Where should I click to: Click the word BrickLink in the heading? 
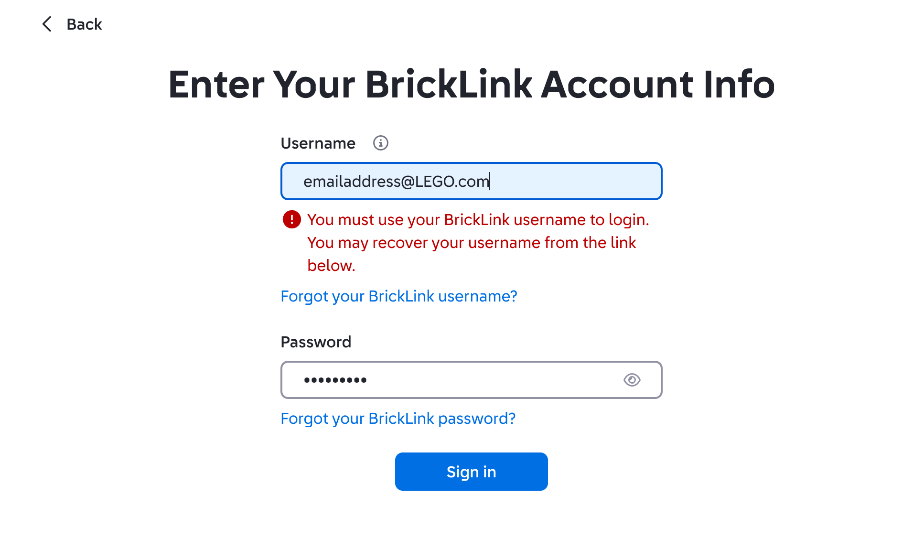coord(448,85)
